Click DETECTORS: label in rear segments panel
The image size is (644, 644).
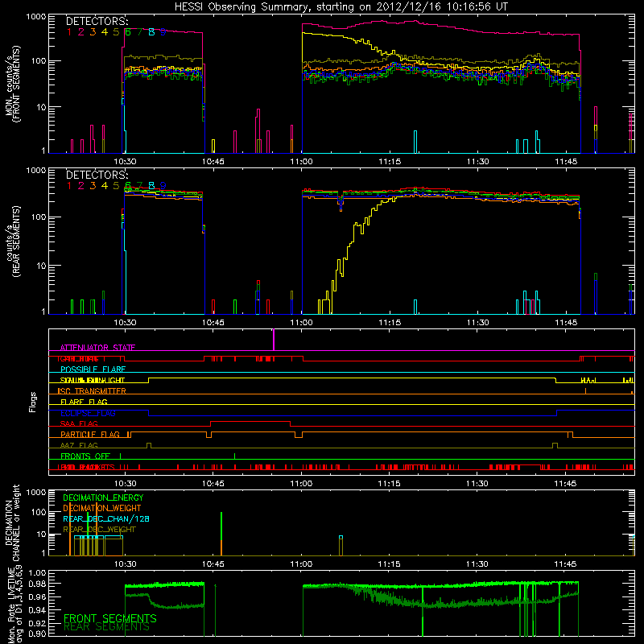tap(97, 175)
